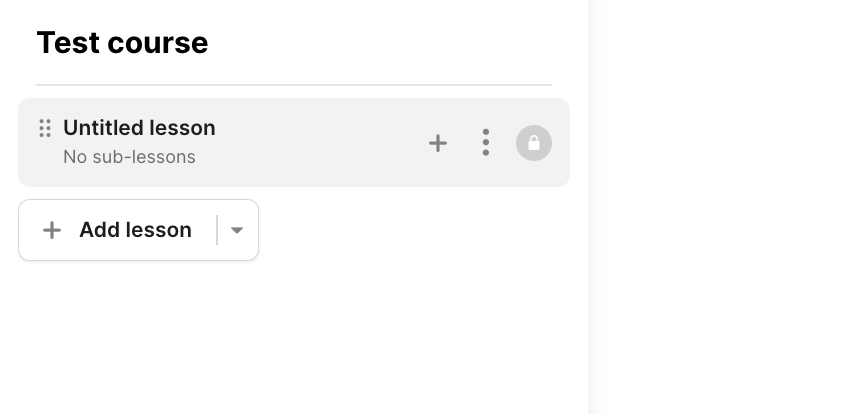Viewport: 846px width, 414px height.
Task: Grab the drag handle of Untitled lesson
Action: click(45, 128)
